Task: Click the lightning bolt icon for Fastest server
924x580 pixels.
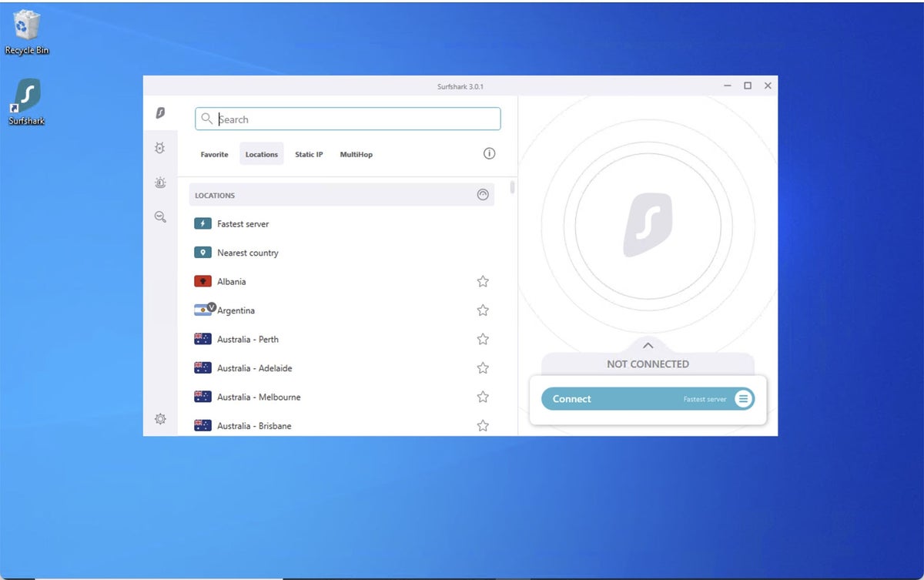Action: click(203, 224)
